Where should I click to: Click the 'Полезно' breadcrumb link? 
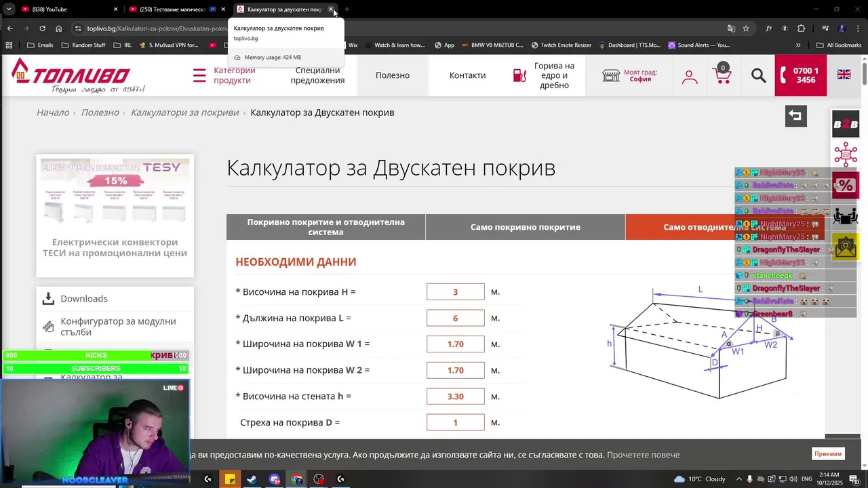100,113
